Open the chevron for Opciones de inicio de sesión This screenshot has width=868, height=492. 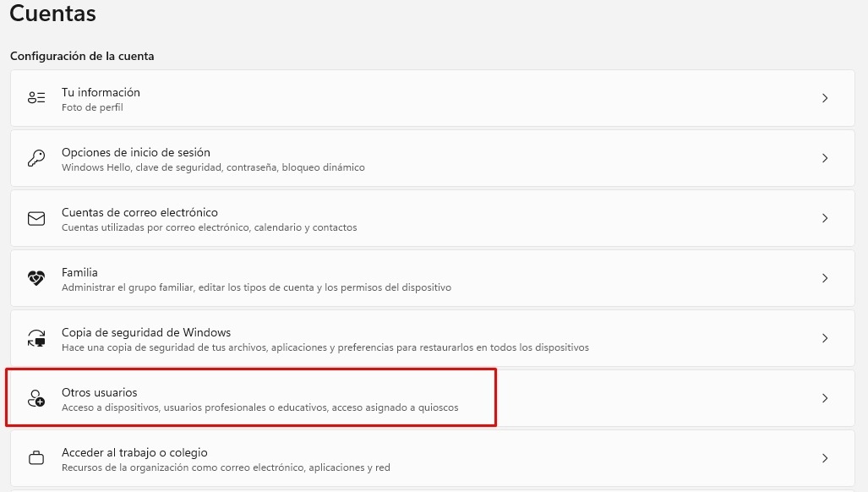pos(825,158)
